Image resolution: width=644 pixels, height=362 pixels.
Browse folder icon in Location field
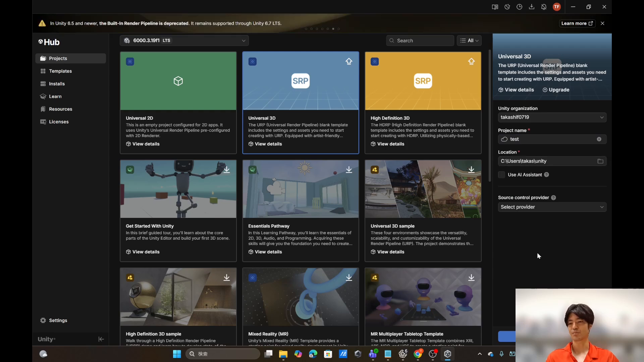[x=600, y=161]
